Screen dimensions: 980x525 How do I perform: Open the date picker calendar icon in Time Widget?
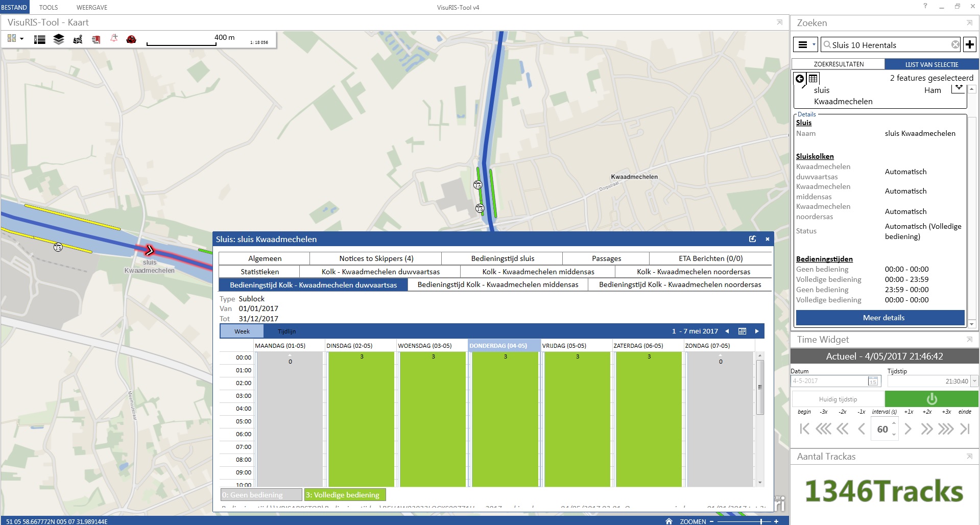[873, 381]
